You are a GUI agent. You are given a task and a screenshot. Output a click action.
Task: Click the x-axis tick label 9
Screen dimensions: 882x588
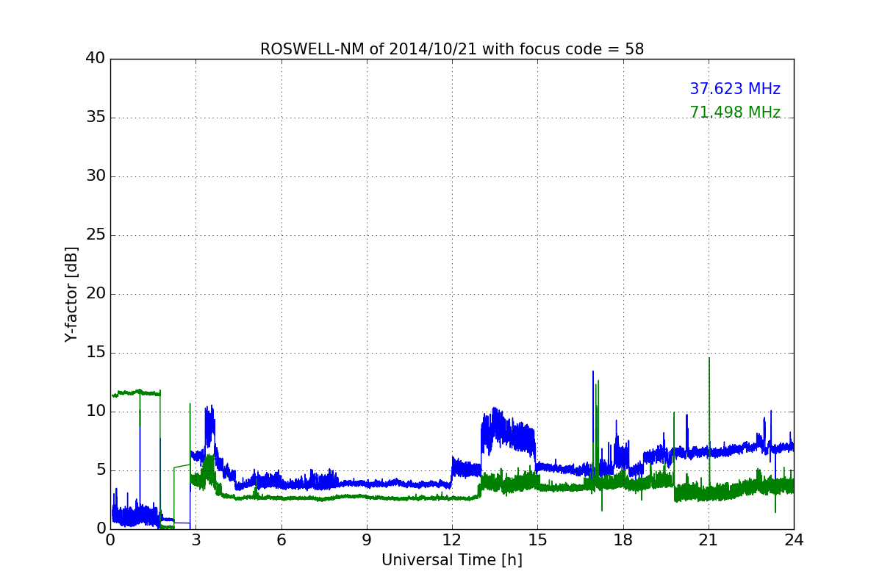(367, 540)
